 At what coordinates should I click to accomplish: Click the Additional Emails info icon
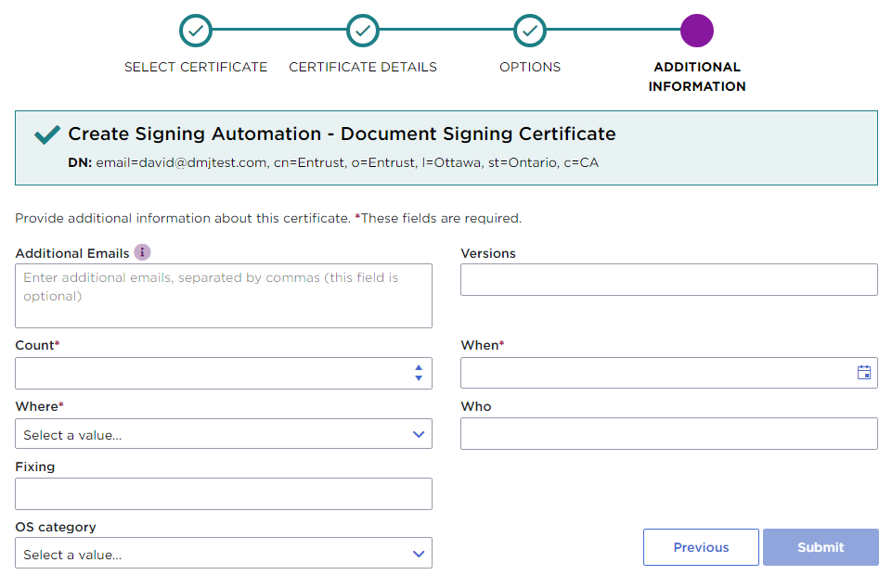click(142, 252)
